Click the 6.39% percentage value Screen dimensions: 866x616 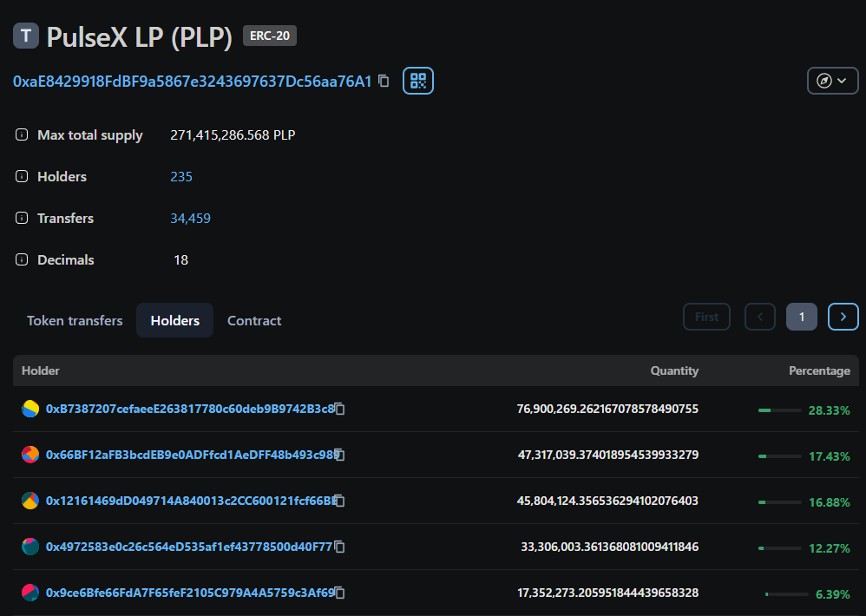(x=833, y=594)
